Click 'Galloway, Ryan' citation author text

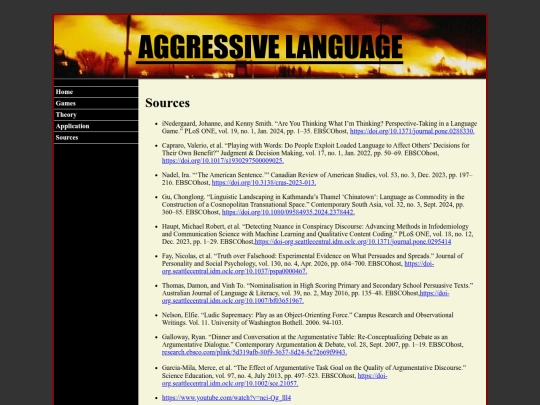184,337
